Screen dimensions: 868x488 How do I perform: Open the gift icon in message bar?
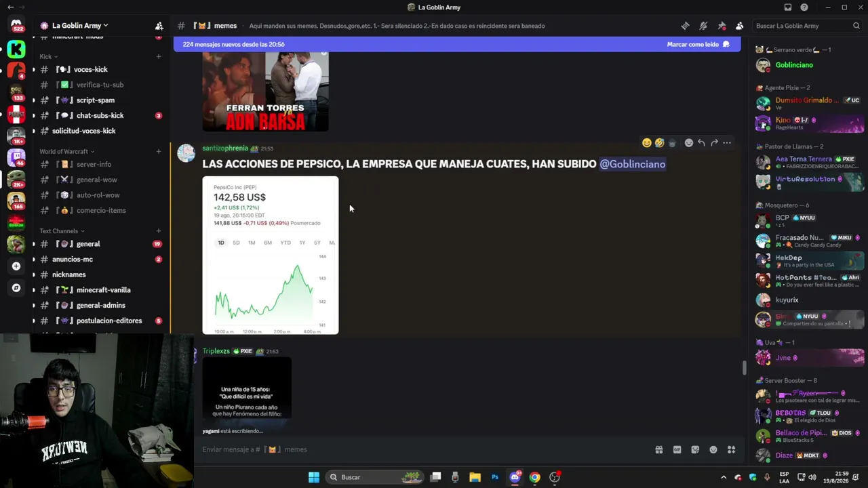click(658, 449)
